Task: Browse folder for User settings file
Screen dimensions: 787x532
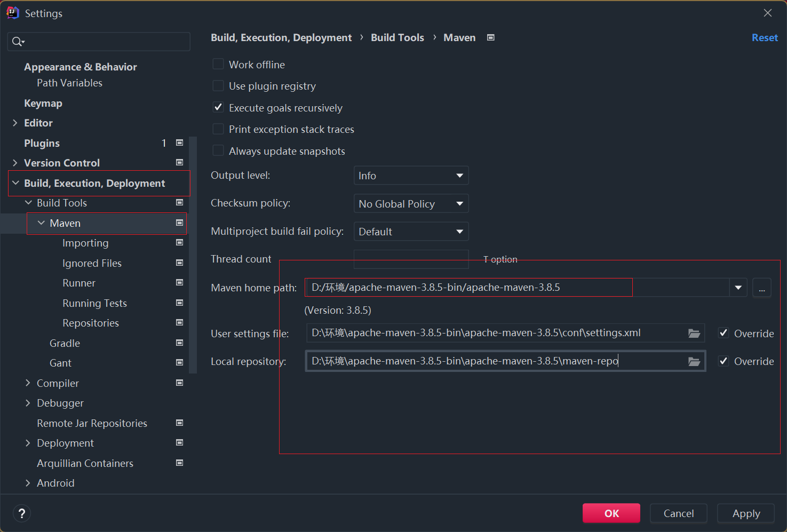Action: pyautogui.click(x=694, y=333)
